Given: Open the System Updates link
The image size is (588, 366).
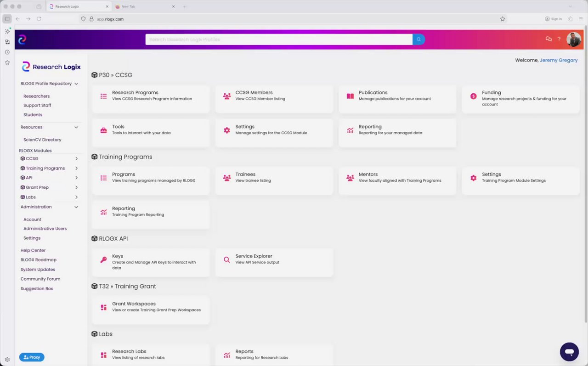Looking at the screenshot, I should tap(38, 270).
